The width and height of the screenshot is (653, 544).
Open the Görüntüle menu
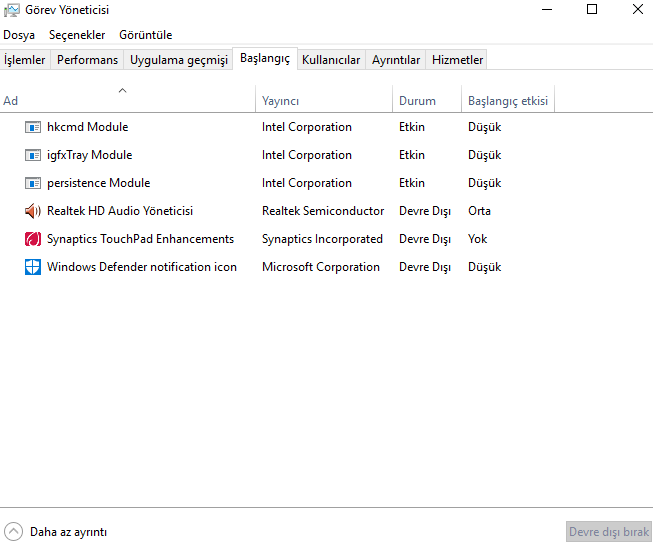(146, 35)
